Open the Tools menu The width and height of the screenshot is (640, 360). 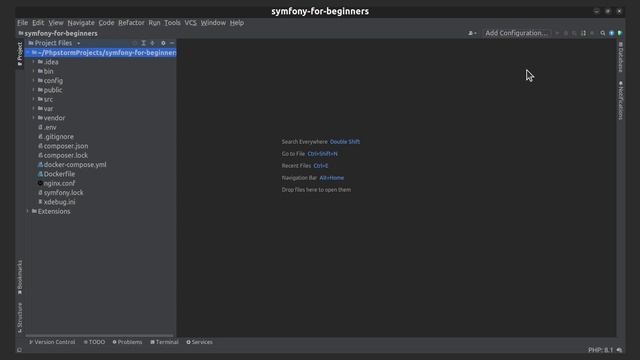point(172,23)
